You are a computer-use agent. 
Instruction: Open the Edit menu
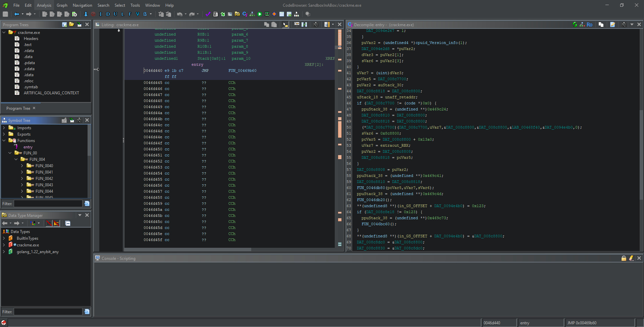[x=28, y=5]
